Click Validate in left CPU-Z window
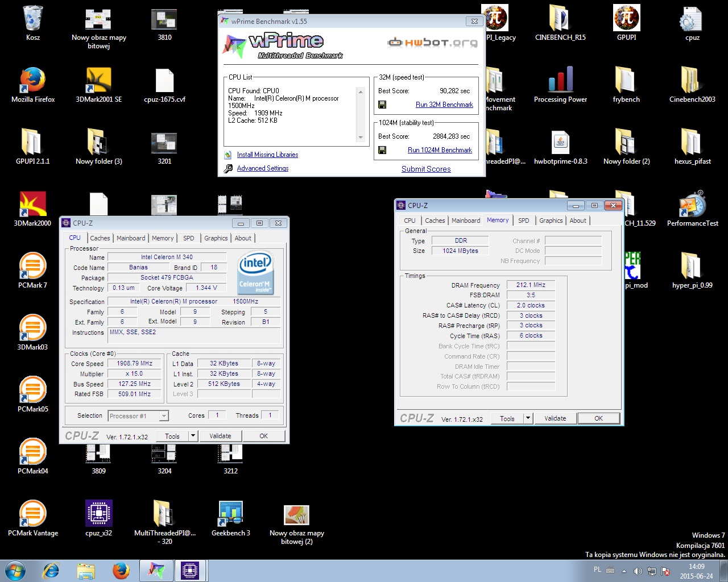The image size is (728, 582). click(x=220, y=436)
